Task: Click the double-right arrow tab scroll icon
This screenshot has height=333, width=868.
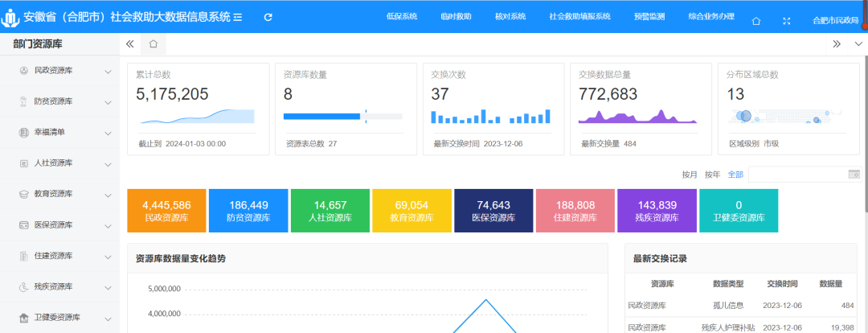Action: pyautogui.click(x=837, y=43)
